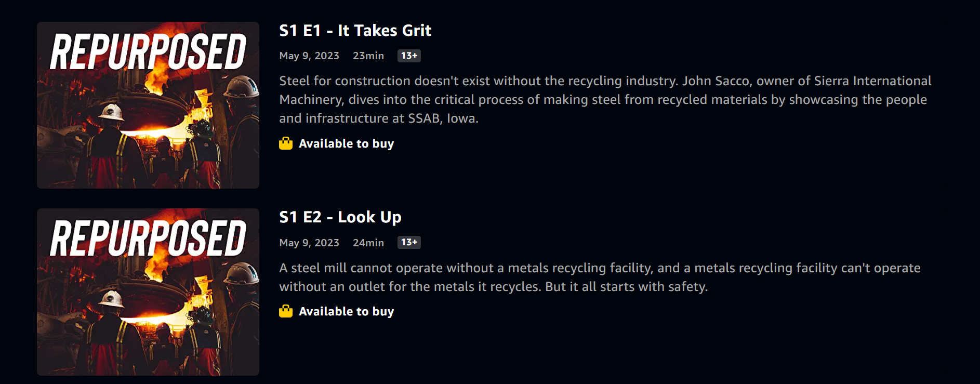Click the 13+ maturity rating badge for episode 2
The width and height of the screenshot is (980, 384).
click(x=408, y=243)
